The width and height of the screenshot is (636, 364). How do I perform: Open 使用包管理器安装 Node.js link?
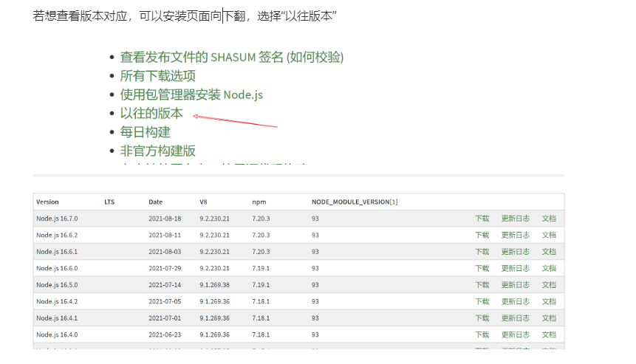pos(191,95)
